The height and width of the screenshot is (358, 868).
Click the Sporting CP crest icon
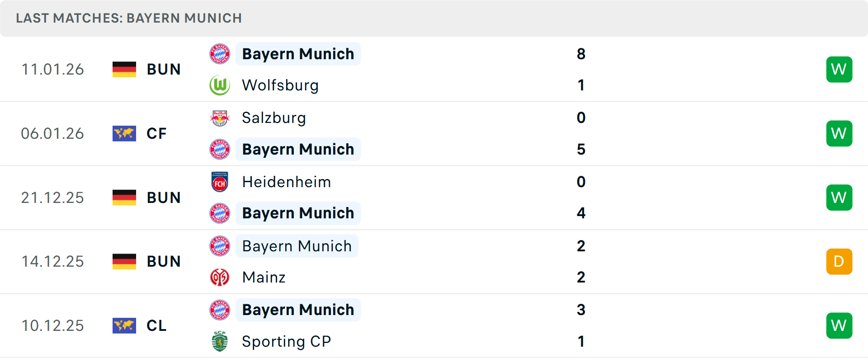(220, 341)
